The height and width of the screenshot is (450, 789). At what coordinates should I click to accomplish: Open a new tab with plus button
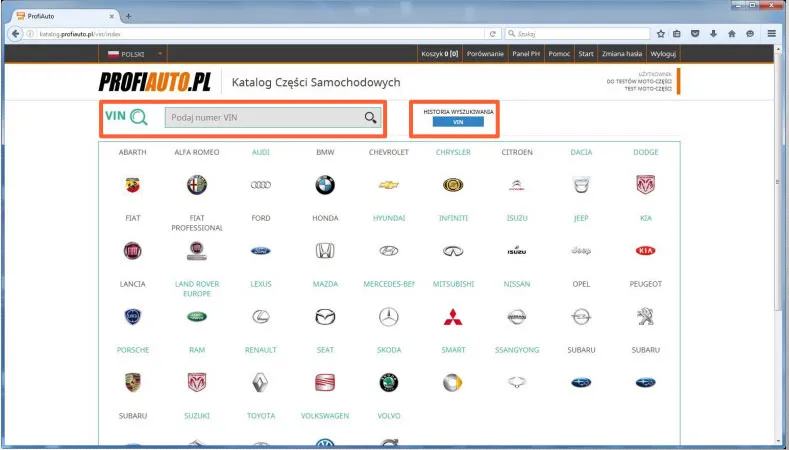[128, 16]
